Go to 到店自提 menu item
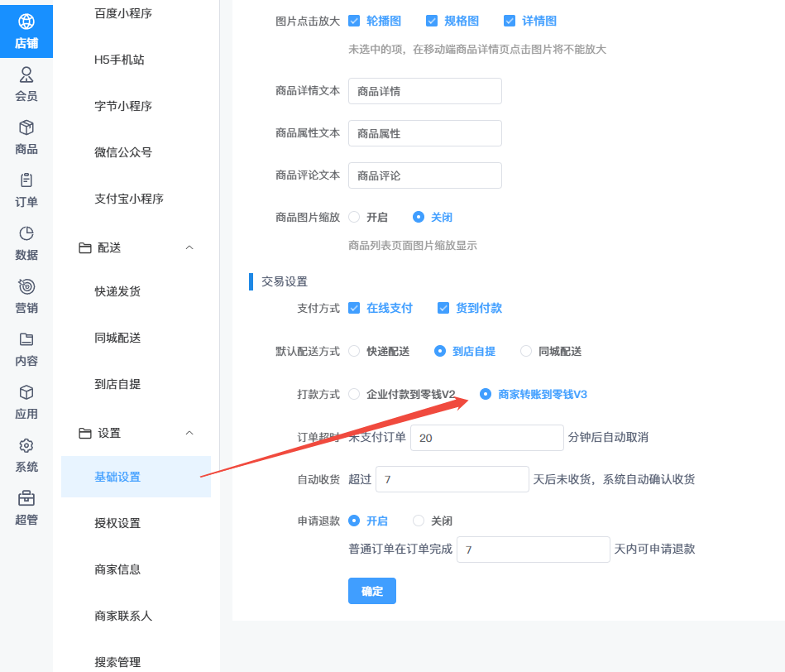This screenshot has width=785, height=672. point(117,384)
